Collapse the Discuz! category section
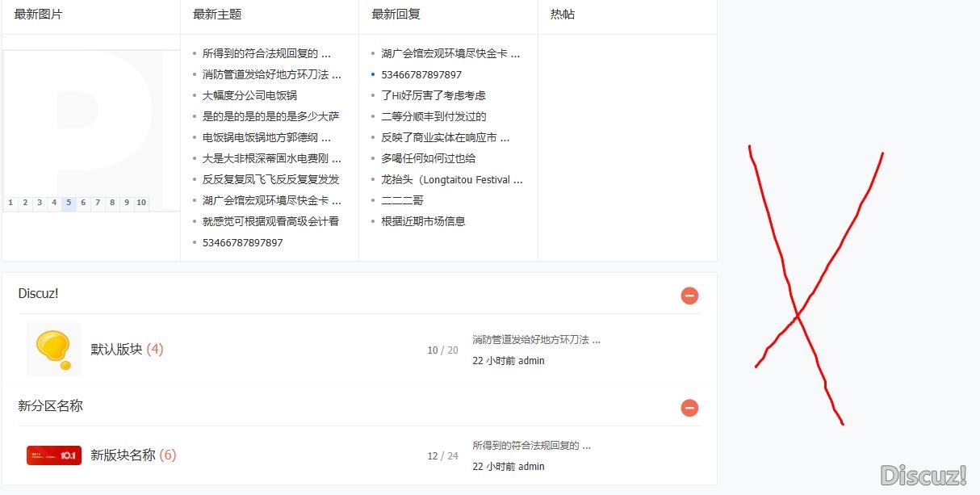 point(689,296)
